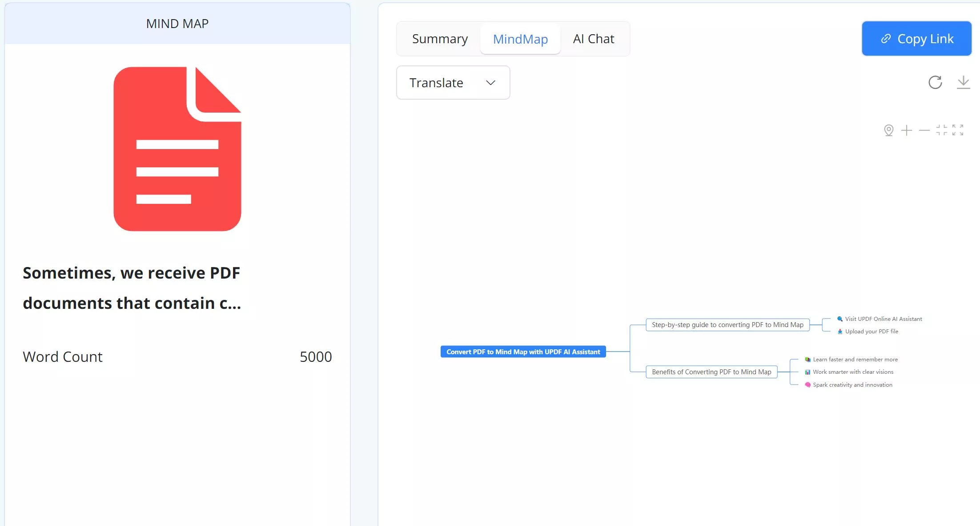
Task: Click the refresh icon to regenerate the mind map
Action: tap(936, 82)
